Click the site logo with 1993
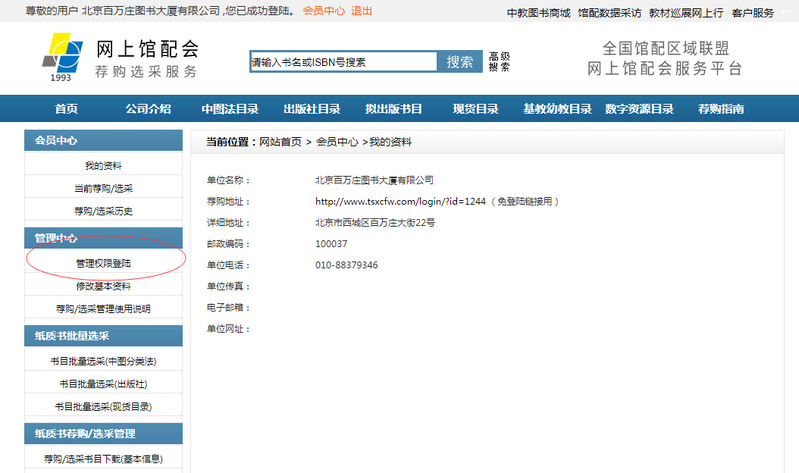 (x=65, y=58)
